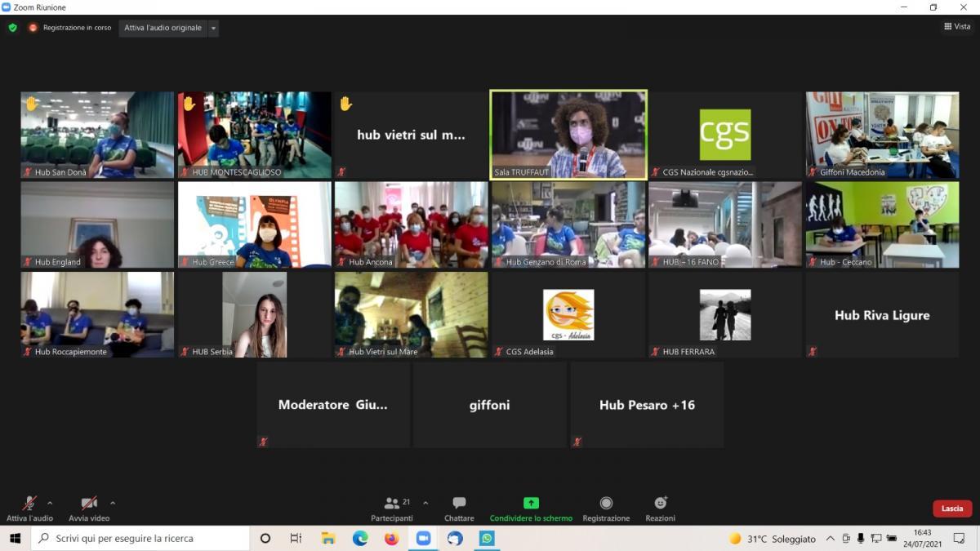Click muted mic icon on CGS Adelasia tile
980x551 pixels.
[498, 352]
